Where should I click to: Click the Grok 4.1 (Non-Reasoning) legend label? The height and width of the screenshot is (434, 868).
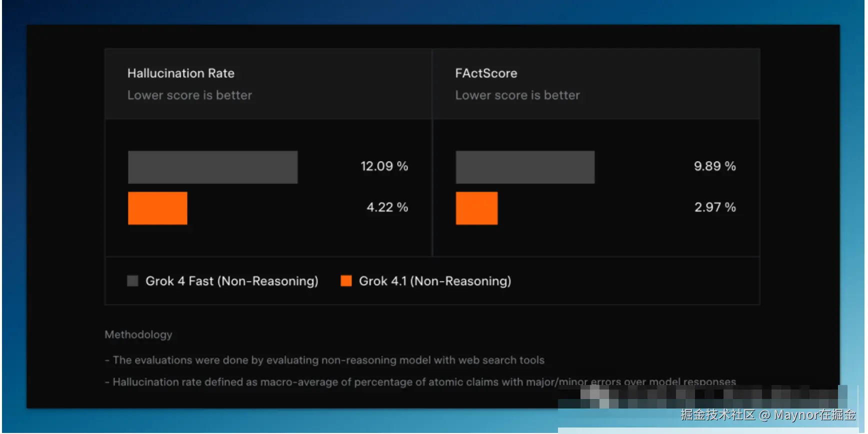pyautogui.click(x=435, y=281)
